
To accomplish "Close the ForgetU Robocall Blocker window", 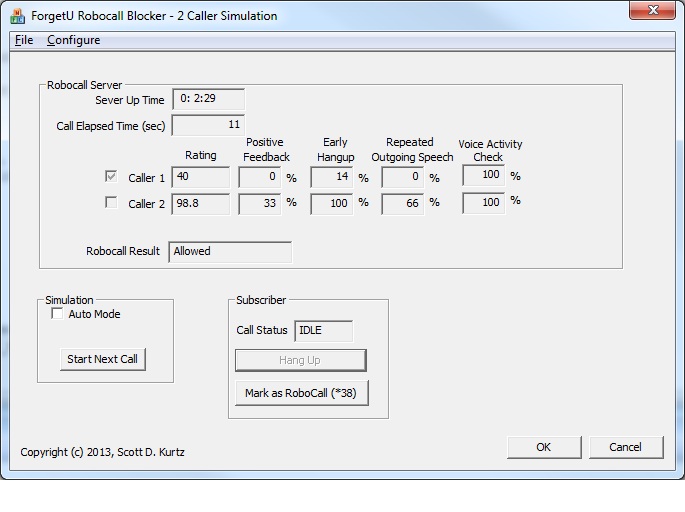I will [653, 10].
